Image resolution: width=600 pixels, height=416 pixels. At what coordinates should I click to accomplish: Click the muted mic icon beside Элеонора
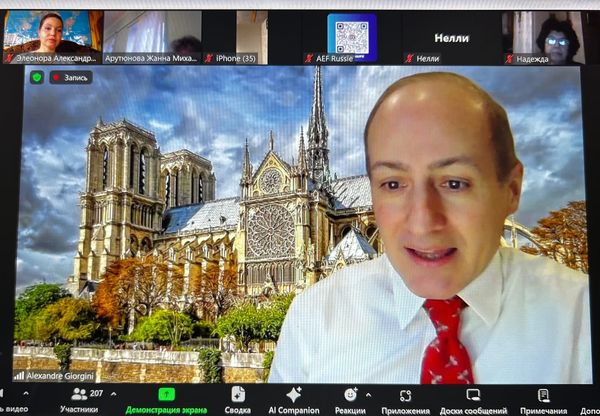[9, 58]
